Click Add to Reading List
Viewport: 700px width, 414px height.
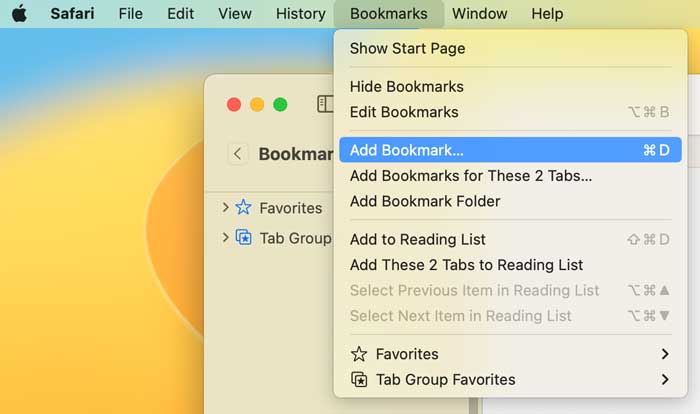coord(418,239)
